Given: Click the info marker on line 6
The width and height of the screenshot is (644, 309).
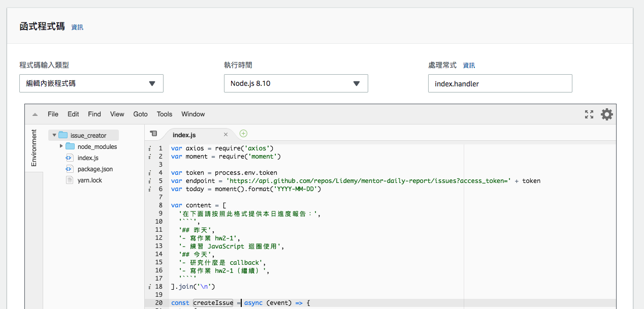Looking at the screenshot, I should [x=149, y=189].
